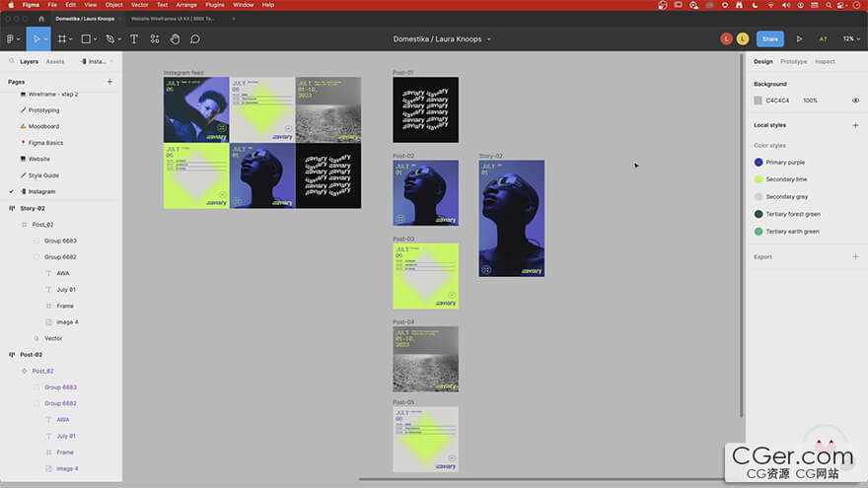Toggle background visibility eye icon
The width and height of the screenshot is (868, 488).
(855, 101)
